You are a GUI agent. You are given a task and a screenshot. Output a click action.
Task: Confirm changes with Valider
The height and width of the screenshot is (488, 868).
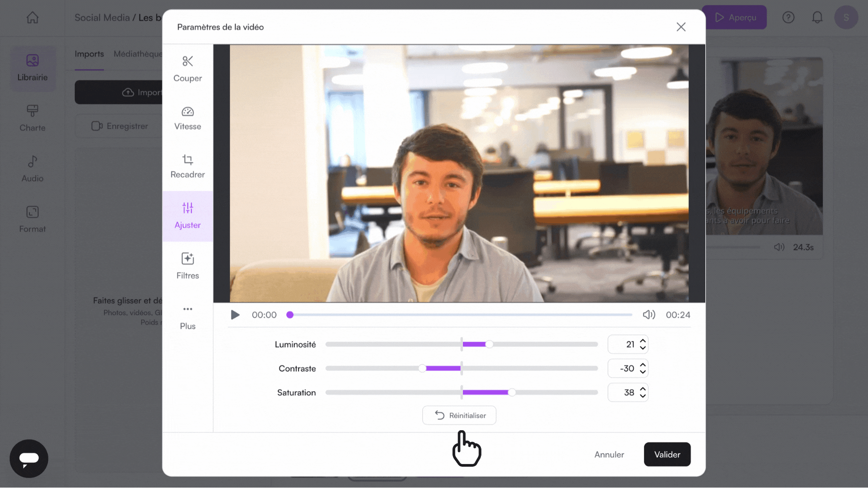click(667, 455)
